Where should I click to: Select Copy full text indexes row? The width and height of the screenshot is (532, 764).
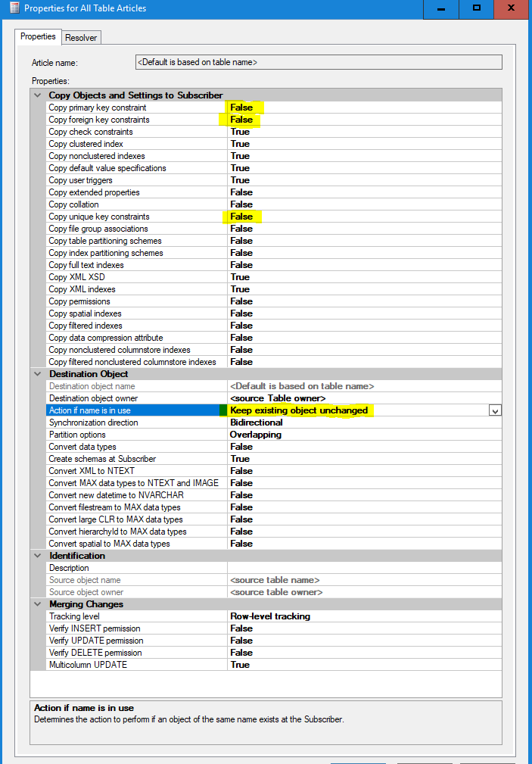(x=274, y=265)
